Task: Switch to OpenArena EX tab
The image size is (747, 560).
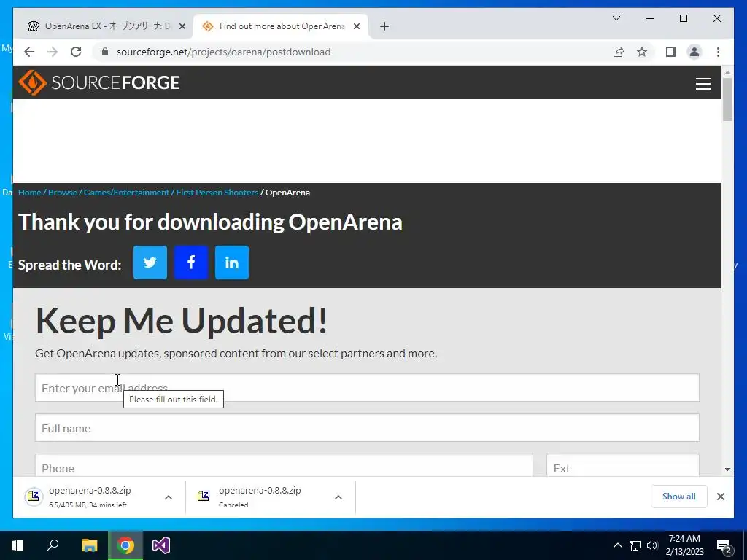Action: click(106, 26)
